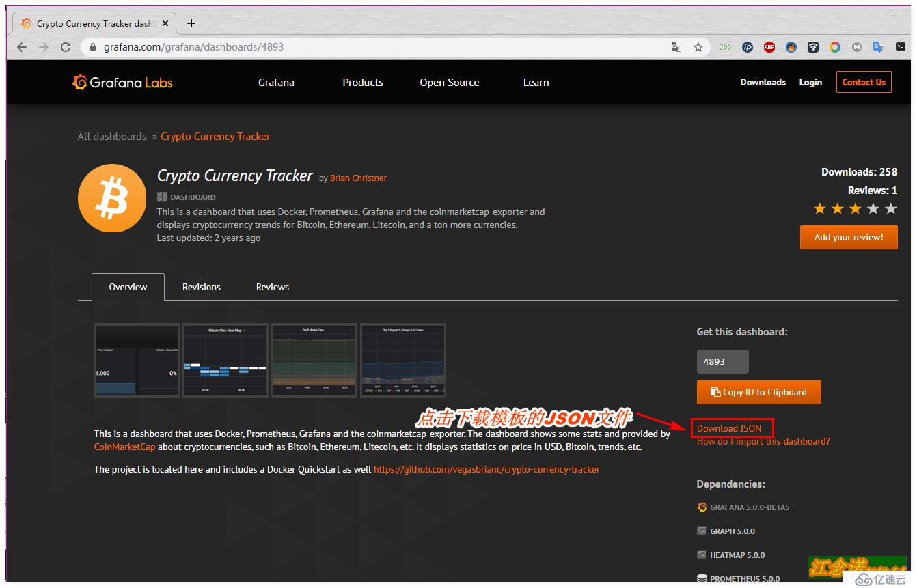The width and height of the screenshot is (917, 588).
Task: Click the HEATMAP 5.0.0 dependency icon
Action: [702, 555]
